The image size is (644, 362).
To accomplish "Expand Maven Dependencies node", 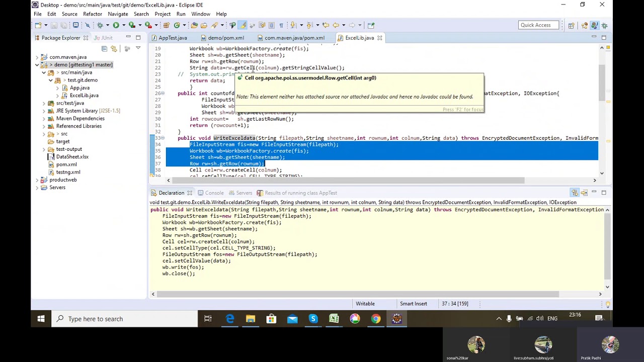I will pos(44,119).
